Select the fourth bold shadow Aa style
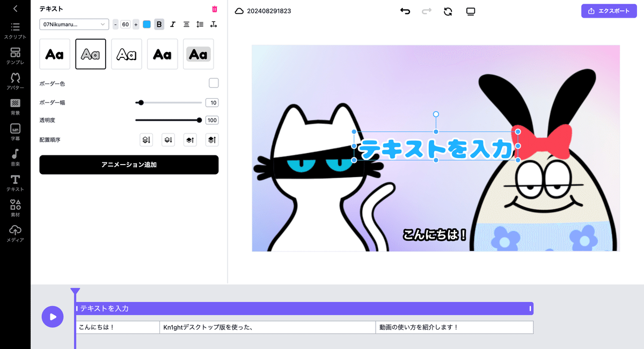Screen dimensions: 644x349 [163, 54]
